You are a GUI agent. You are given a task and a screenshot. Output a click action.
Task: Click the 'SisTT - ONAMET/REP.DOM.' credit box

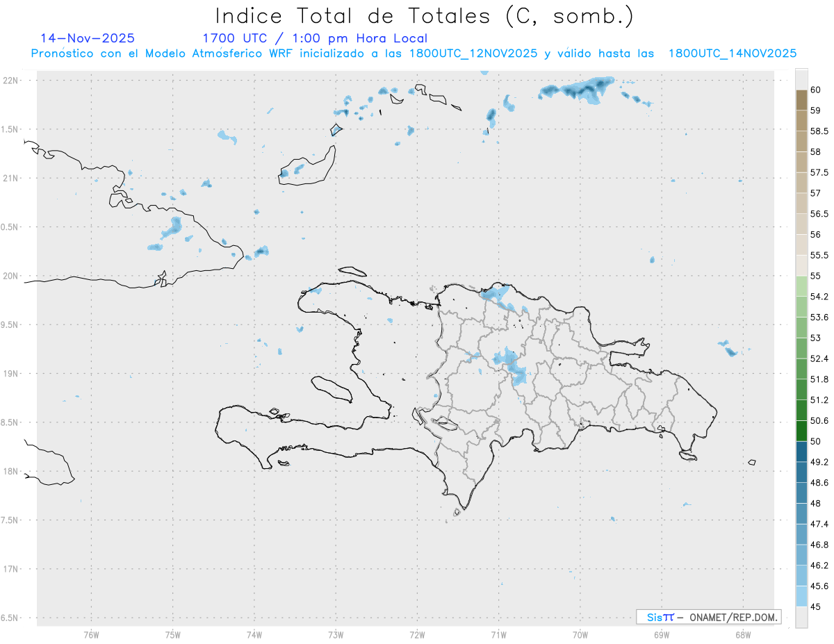click(x=709, y=617)
